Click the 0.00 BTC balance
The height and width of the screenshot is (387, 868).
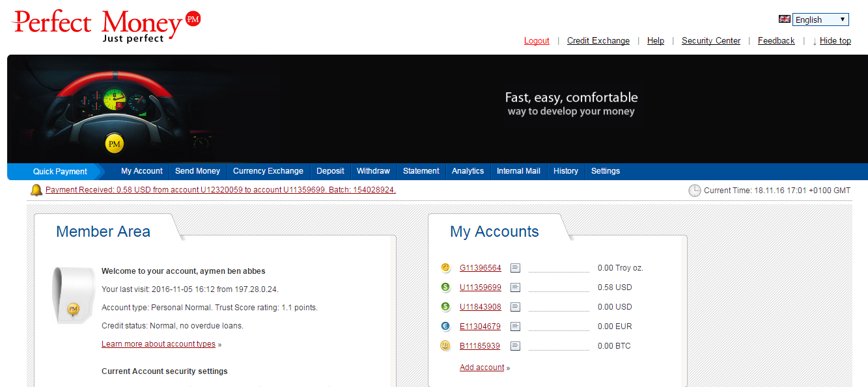[614, 346]
